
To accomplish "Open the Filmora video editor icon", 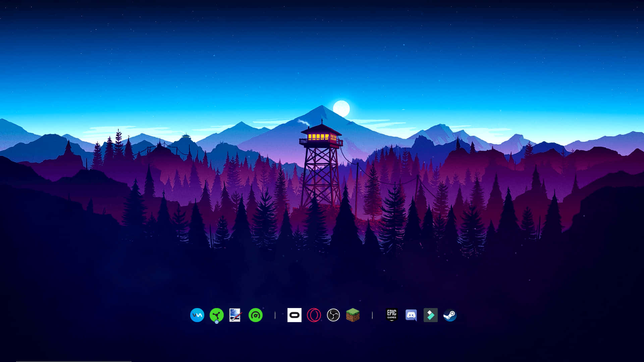I will (430, 315).
